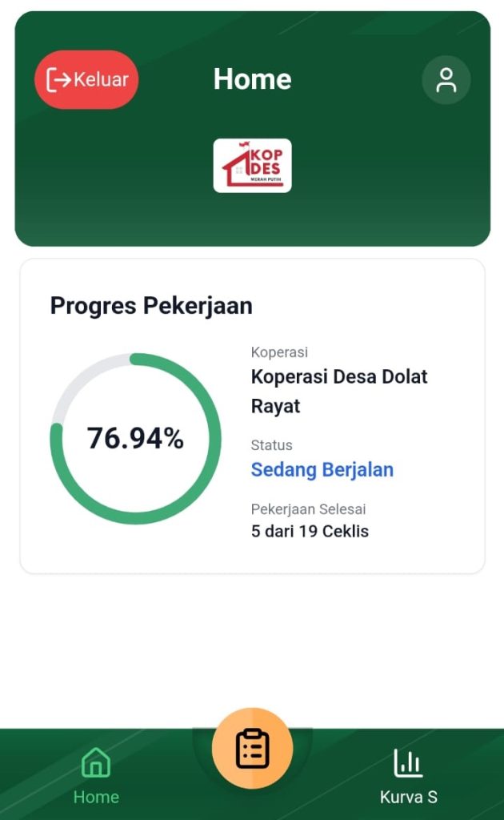Open the user profile icon
The height and width of the screenshot is (820, 504).
tap(446, 79)
